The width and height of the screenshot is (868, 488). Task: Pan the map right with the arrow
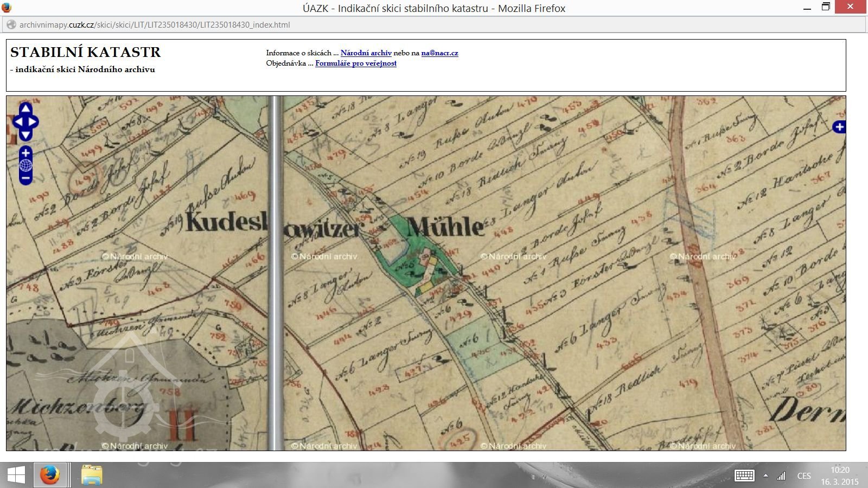pos(33,122)
